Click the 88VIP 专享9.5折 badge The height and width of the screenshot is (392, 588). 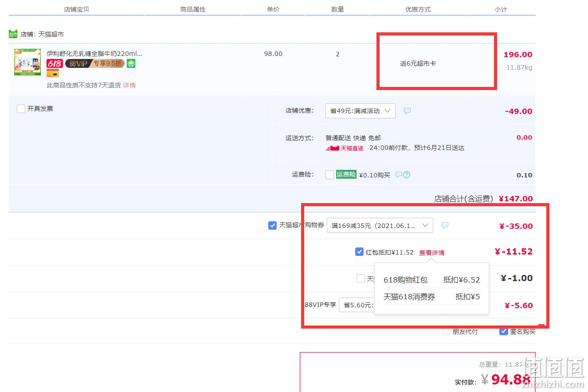95,63
